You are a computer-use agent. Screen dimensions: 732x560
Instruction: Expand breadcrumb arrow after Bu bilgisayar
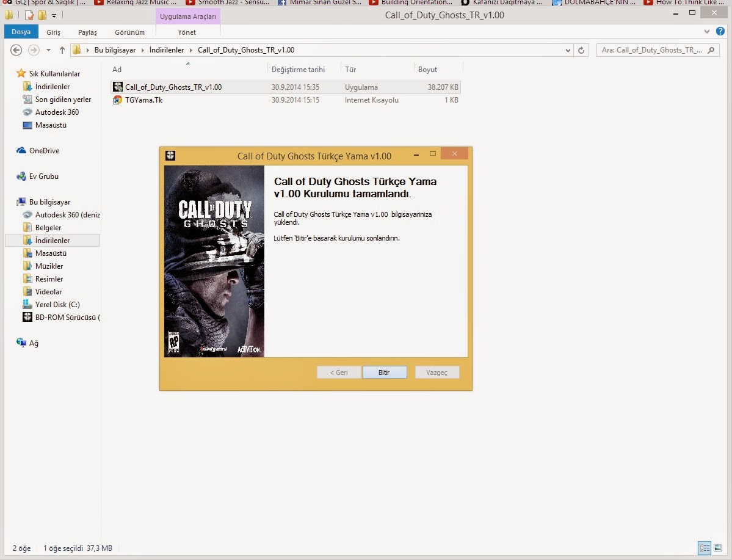click(143, 50)
